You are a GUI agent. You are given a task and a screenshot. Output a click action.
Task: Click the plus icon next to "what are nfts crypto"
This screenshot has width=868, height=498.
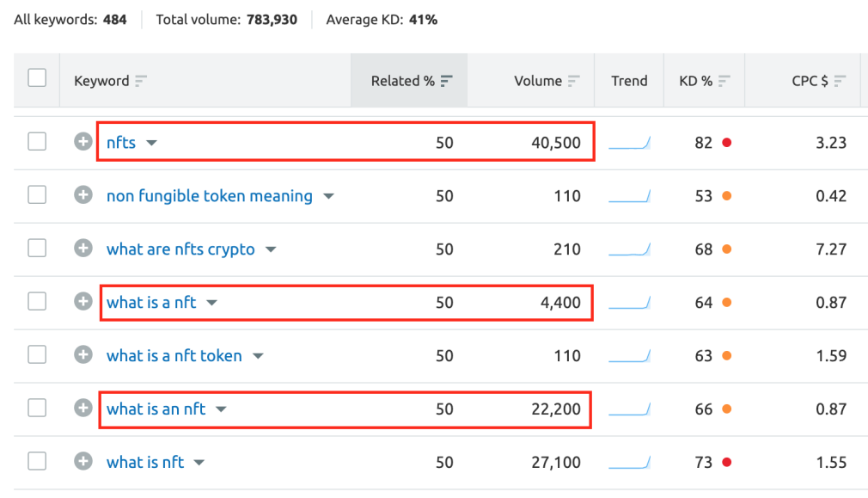tap(83, 249)
